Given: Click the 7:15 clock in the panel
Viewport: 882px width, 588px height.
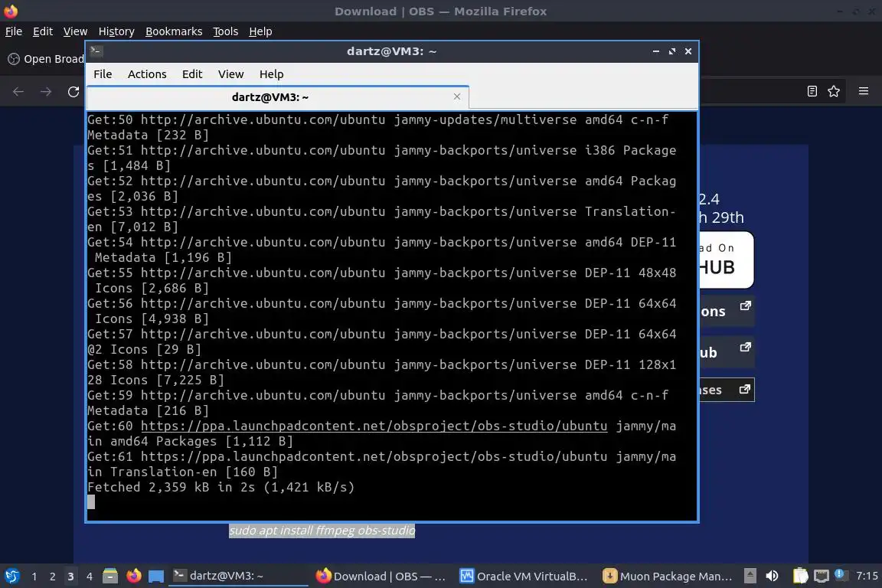Looking at the screenshot, I should point(866,576).
